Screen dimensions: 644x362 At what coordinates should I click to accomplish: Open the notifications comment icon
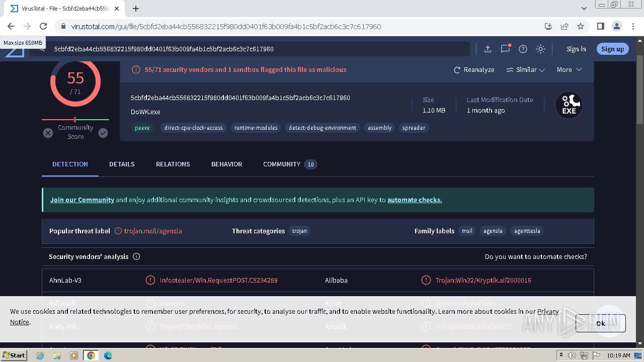pos(505,49)
